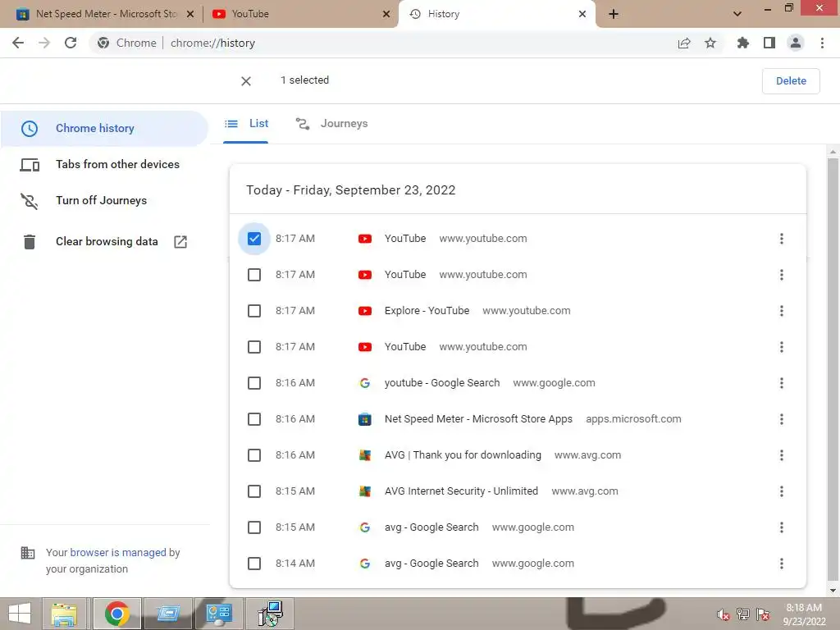Check the Explore - YouTube entry checkbox
840x630 pixels.
pyautogui.click(x=254, y=311)
